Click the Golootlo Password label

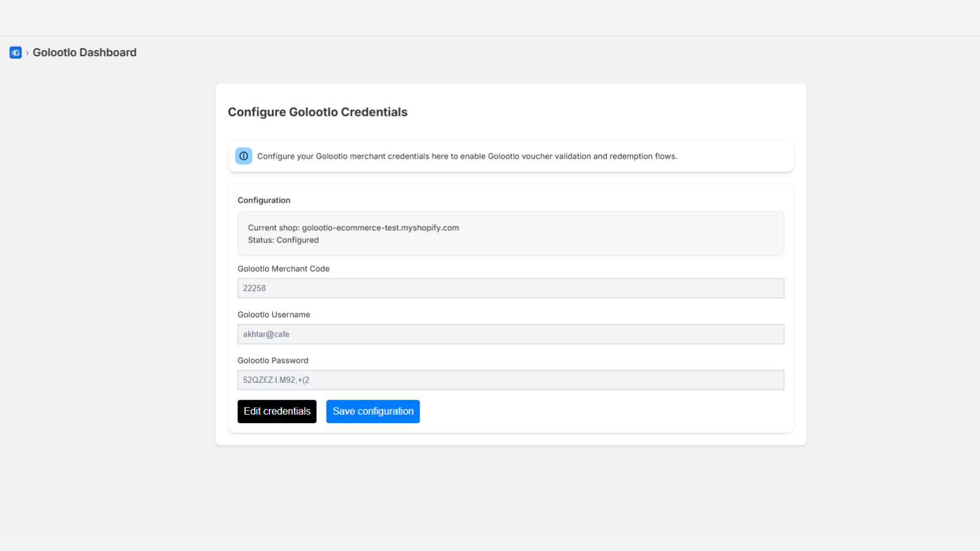point(273,361)
